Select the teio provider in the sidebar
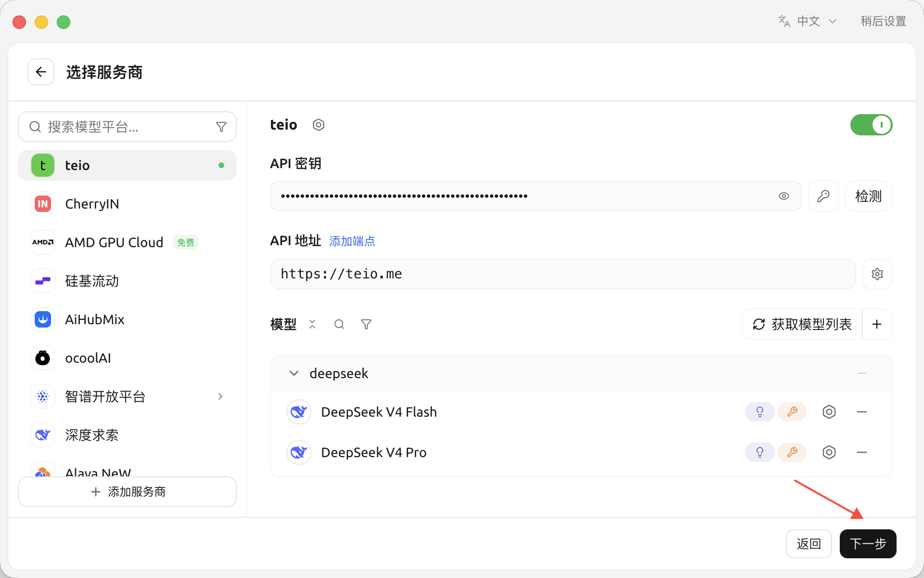Screen dimensions: 924x578 127,165
